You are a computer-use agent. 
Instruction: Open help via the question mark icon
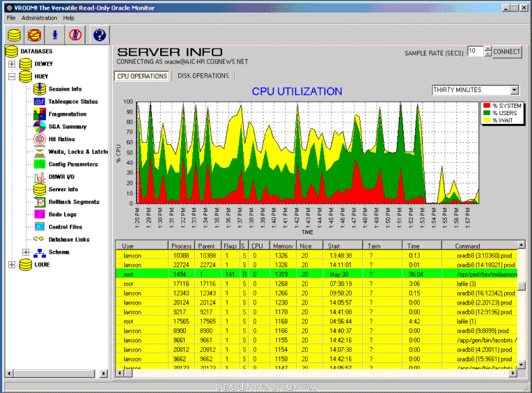(x=100, y=35)
